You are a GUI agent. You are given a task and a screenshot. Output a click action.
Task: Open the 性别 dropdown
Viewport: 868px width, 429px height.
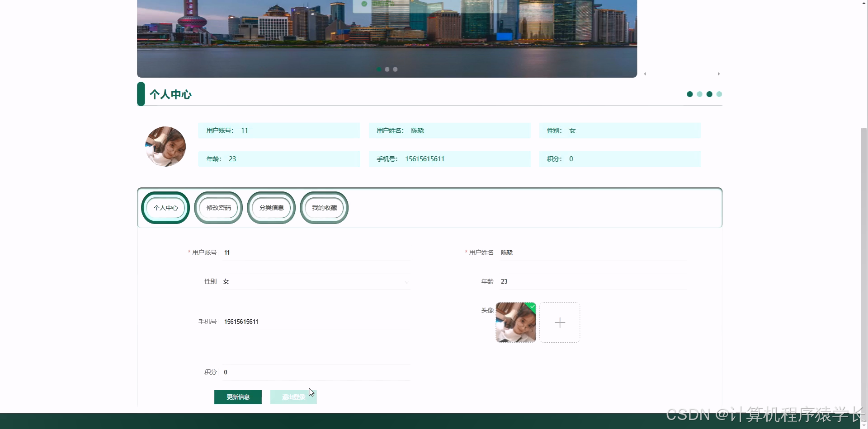coord(316,281)
